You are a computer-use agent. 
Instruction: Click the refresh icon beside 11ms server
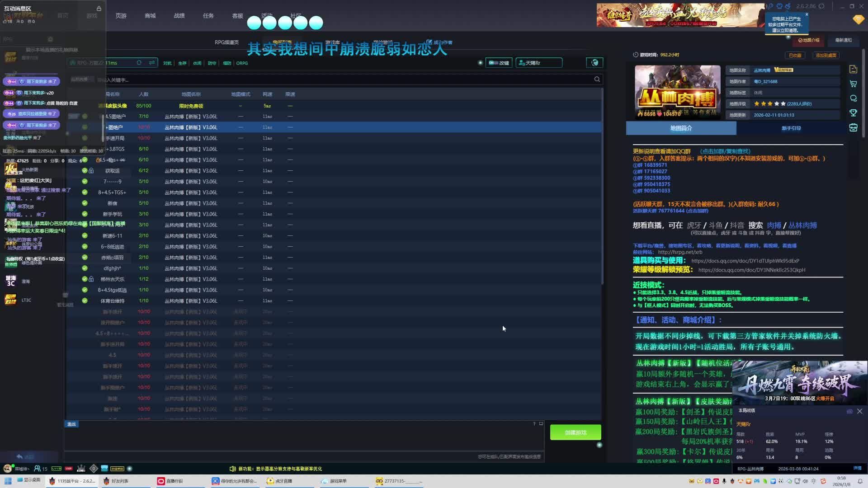139,63
